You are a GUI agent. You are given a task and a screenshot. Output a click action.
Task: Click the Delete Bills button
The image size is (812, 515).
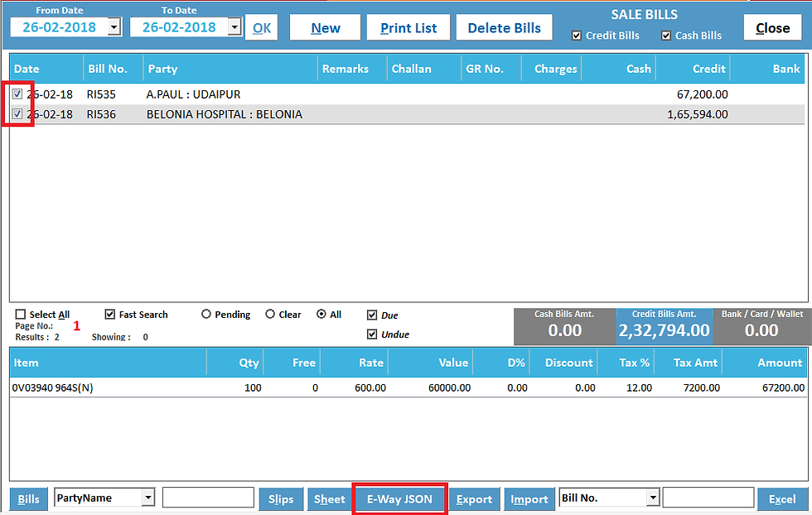point(504,27)
